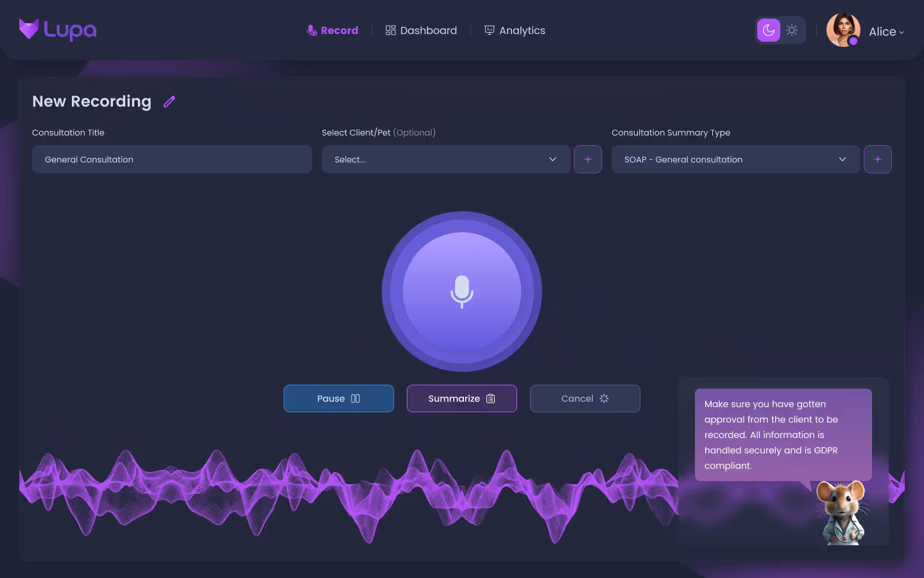The height and width of the screenshot is (578, 924).
Task: Switch to dark mode with moon icon
Action: tap(768, 30)
